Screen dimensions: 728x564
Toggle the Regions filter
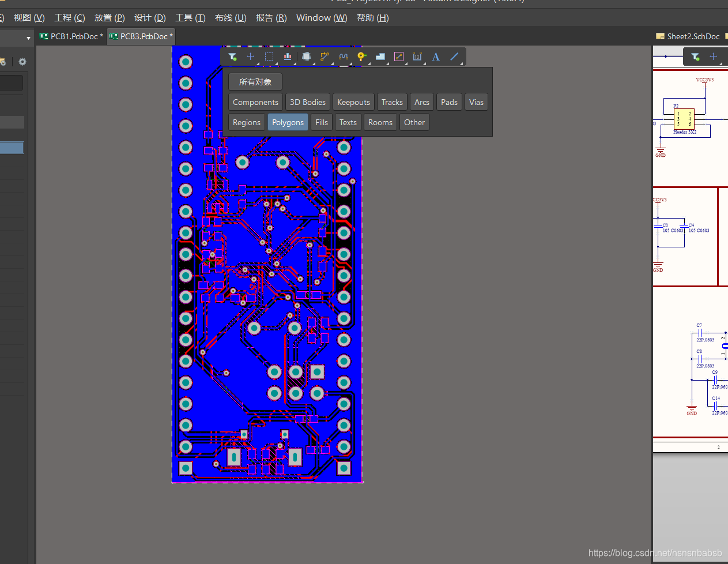pos(247,122)
